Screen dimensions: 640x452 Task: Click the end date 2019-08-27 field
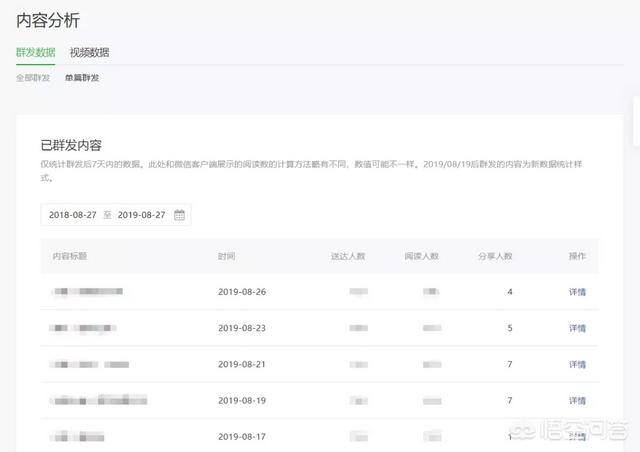click(141, 215)
